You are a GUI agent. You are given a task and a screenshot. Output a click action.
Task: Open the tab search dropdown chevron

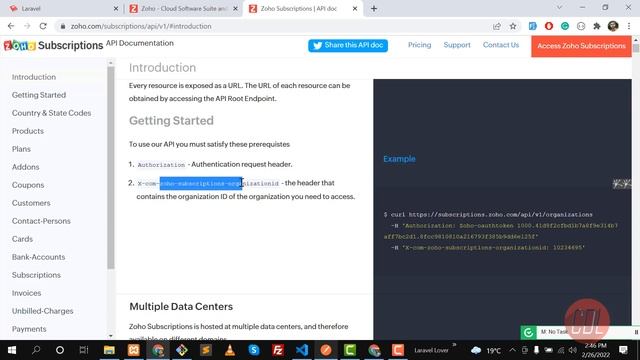[x=560, y=8]
